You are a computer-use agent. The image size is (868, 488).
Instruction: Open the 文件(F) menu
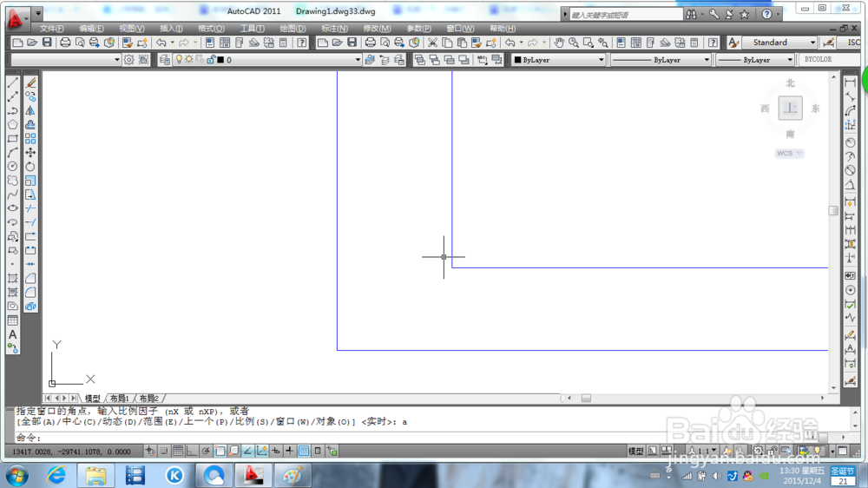click(x=51, y=29)
